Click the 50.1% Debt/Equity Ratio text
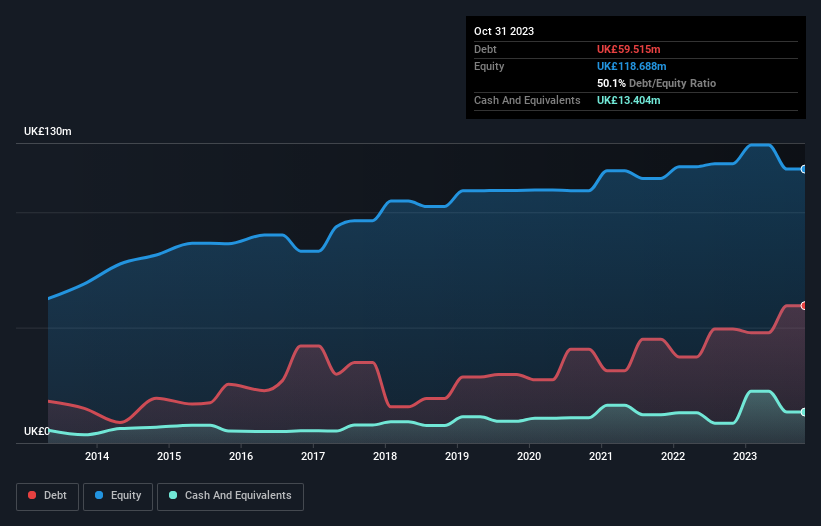 (656, 83)
